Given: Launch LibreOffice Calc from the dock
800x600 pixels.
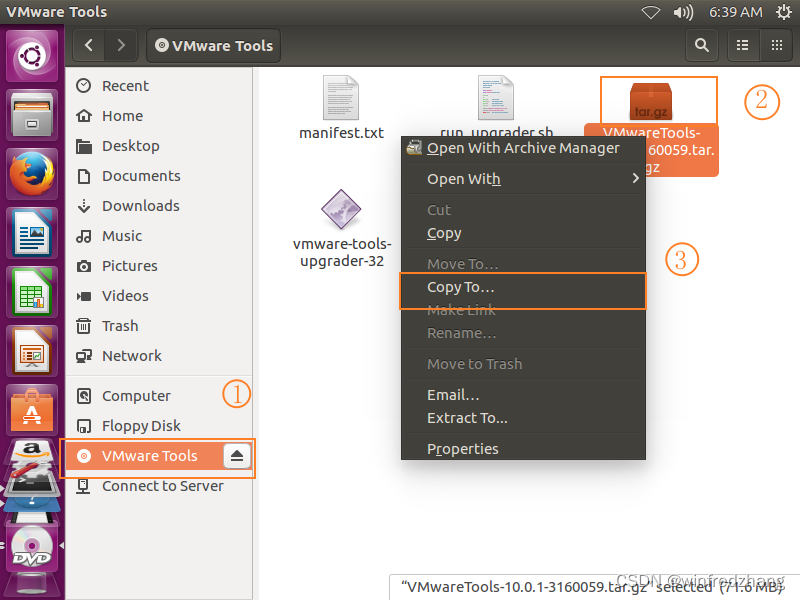Looking at the screenshot, I should tap(32, 292).
